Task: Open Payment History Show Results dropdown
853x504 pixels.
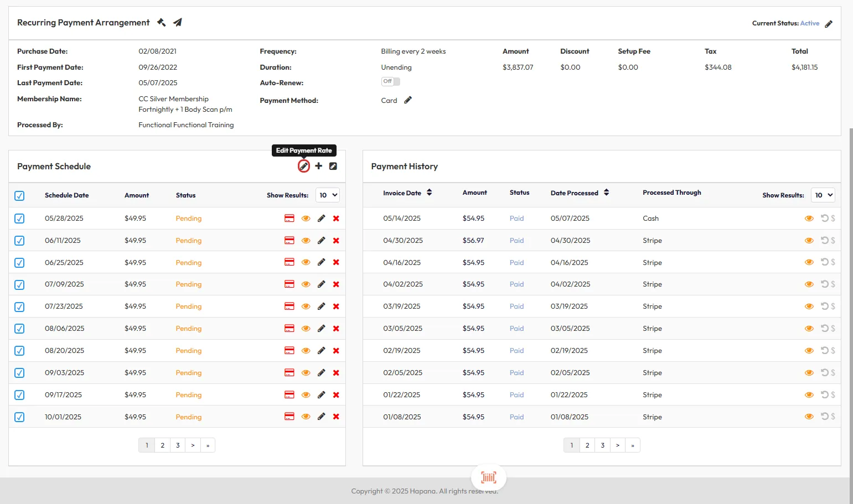Action: 823,195
